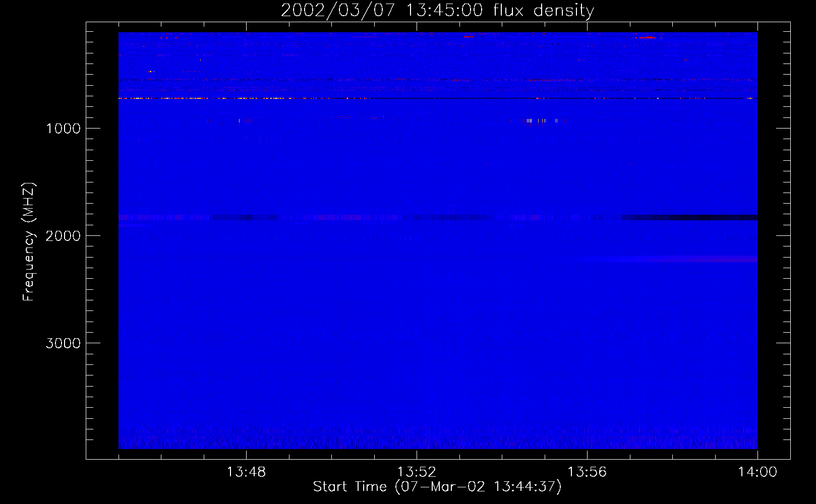Click the 'Frequency (MHZ)' y-axis label
This screenshot has width=816, height=504.
tap(29, 242)
